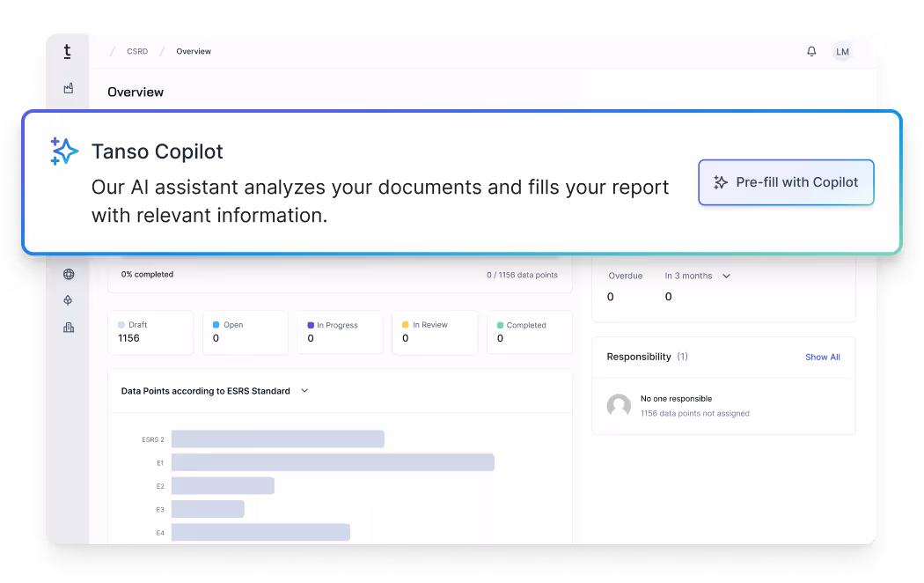Open the LM user avatar menu
Image resolution: width=924 pixels, height=583 pixels.
pos(843,52)
